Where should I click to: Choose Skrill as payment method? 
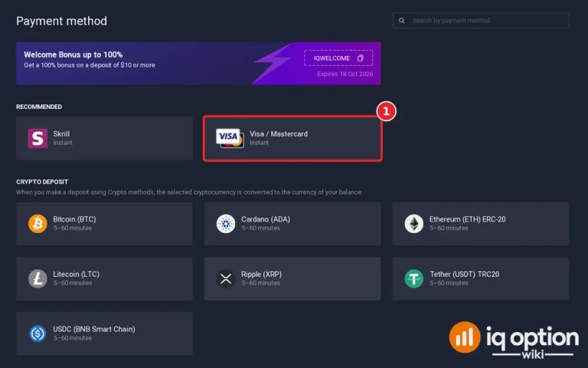[x=104, y=138]
